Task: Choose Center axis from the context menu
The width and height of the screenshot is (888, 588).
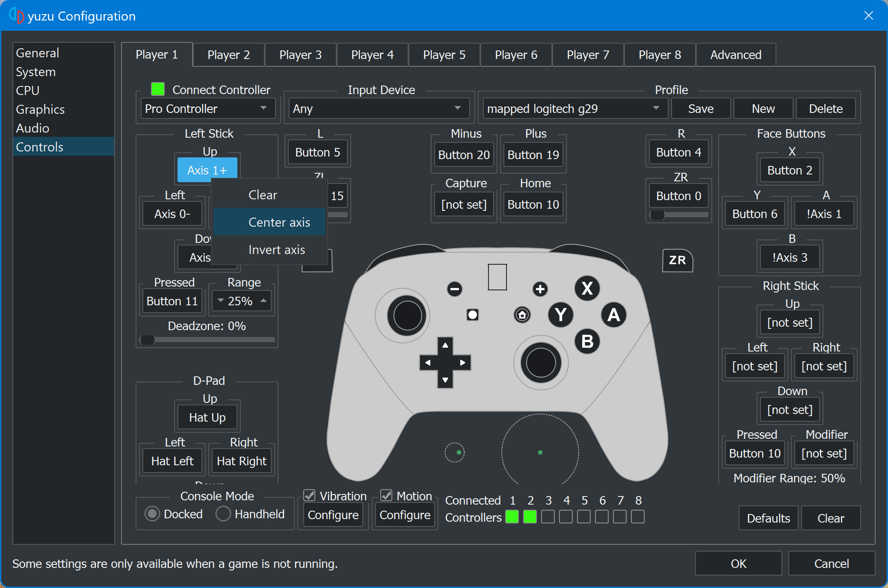Action: 279,222
